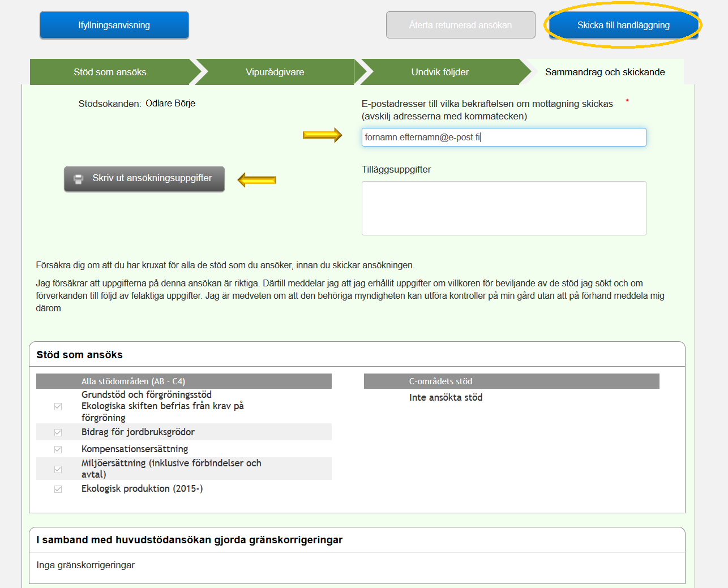
Task: Select Sammandrag och skickande step
Action: (x=605, y=72)
